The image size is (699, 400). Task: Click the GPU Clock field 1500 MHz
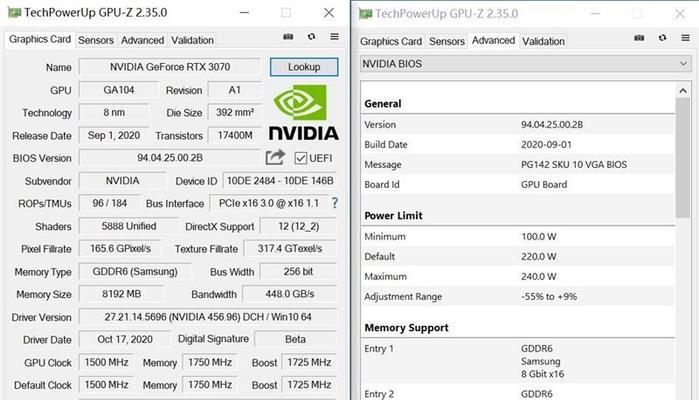[107, 362]
